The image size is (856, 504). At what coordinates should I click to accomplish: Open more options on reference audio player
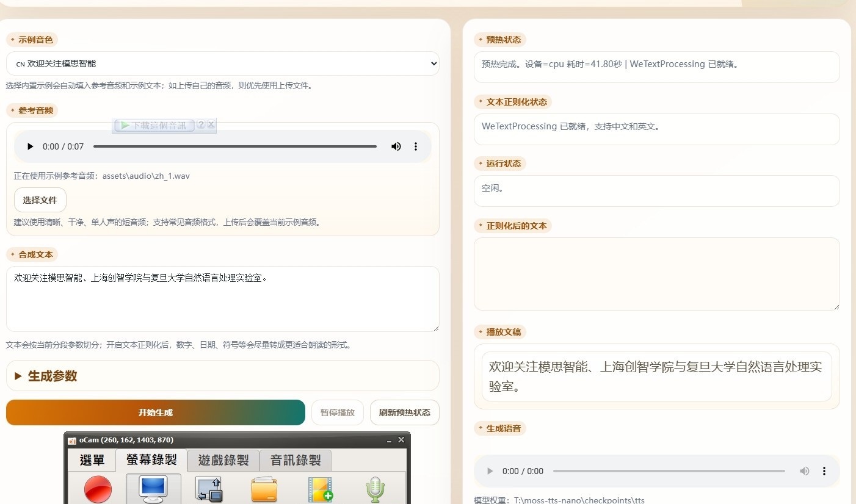[416, 146]
